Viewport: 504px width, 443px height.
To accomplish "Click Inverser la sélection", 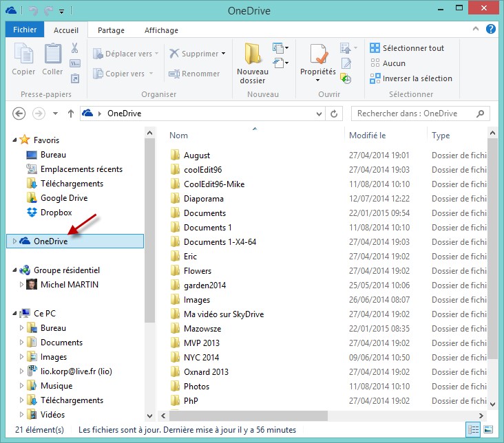I will [410, 78].
